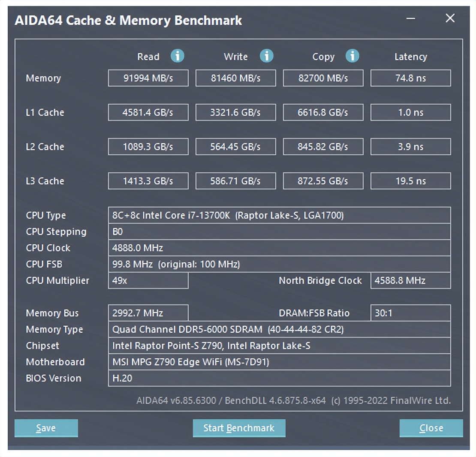Open the Copy column info tooltip
The image size is (476, 457).
(x=352, y=56)
